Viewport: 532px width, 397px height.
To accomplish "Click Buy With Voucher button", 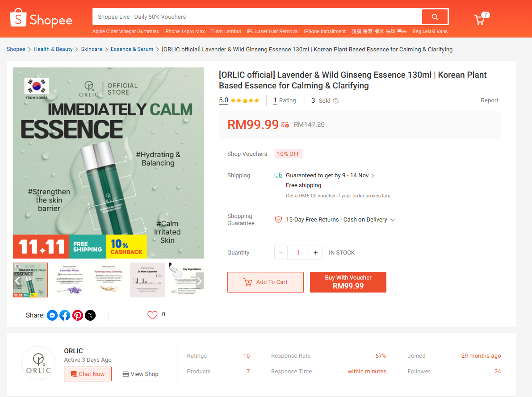I will coord(348,282).
